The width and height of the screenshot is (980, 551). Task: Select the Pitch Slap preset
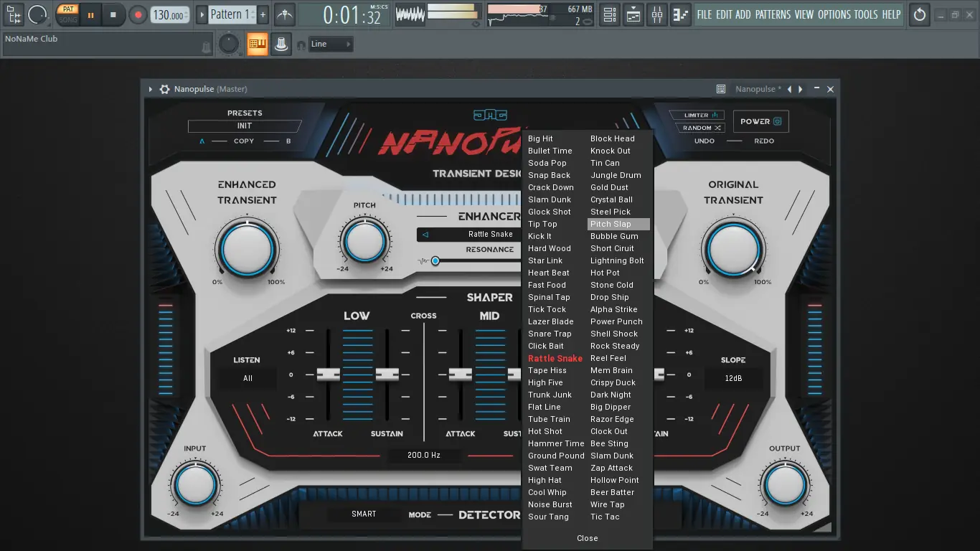pos(618,224)
